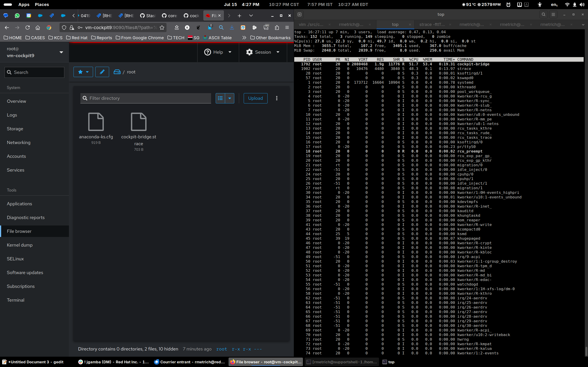Open the bookmarks star dropdown in file browser
This screenshot has height=367, width=588.
(83, 72)
